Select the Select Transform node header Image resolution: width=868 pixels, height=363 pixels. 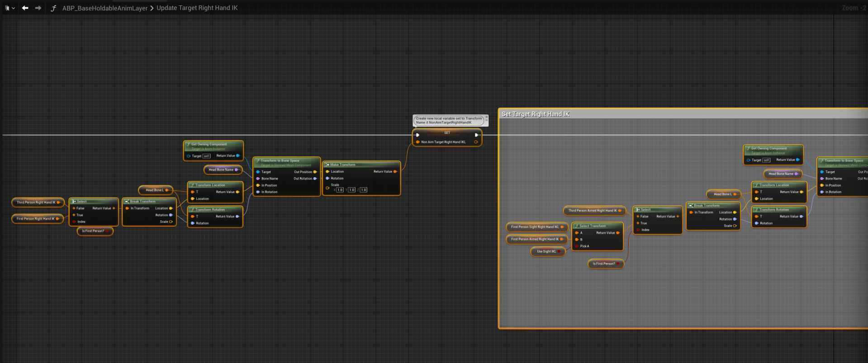click(592, 226)
